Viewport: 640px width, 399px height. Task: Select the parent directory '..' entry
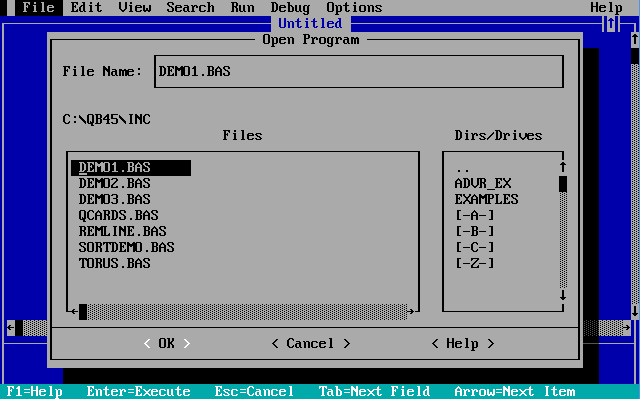(463, 169)
